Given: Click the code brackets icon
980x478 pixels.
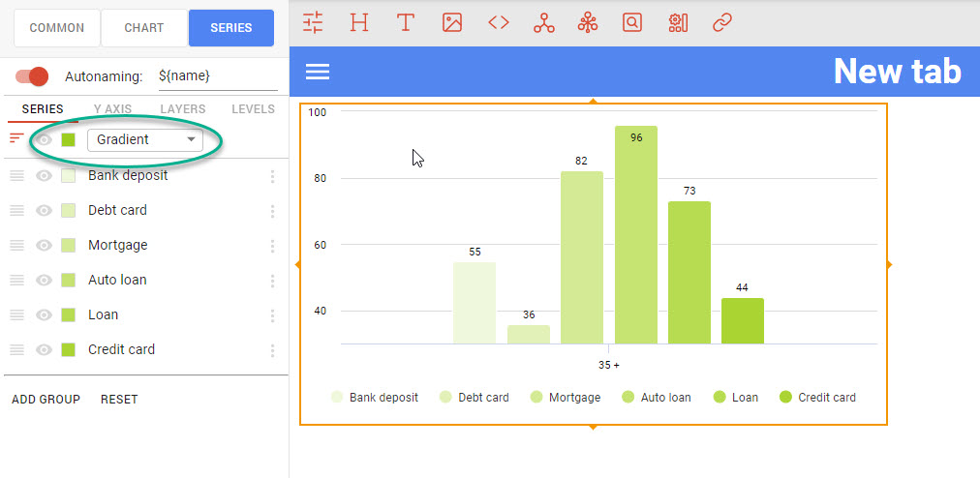Looking at the screenshot, I should [x=499, y=22].
